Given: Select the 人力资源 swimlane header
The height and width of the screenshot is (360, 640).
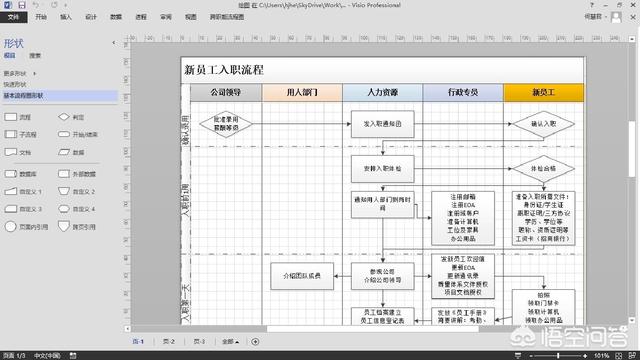Looking at the screenshot, I should 382,93.
